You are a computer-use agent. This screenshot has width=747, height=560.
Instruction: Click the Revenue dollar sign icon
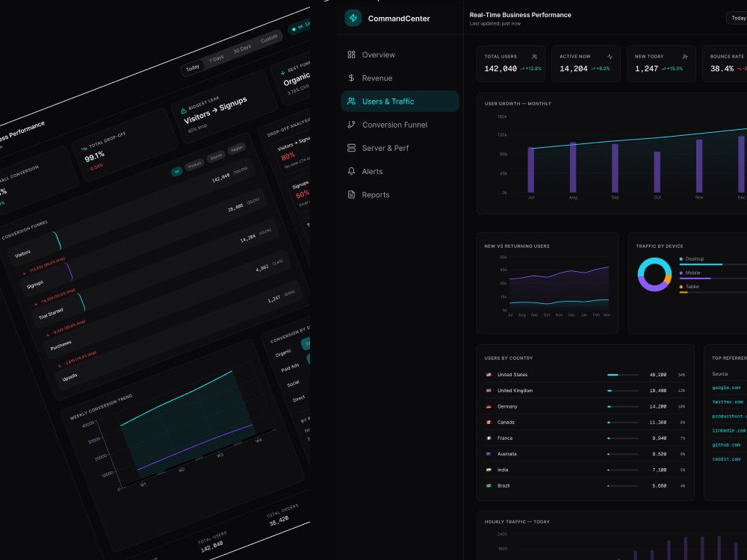[351, 78]
